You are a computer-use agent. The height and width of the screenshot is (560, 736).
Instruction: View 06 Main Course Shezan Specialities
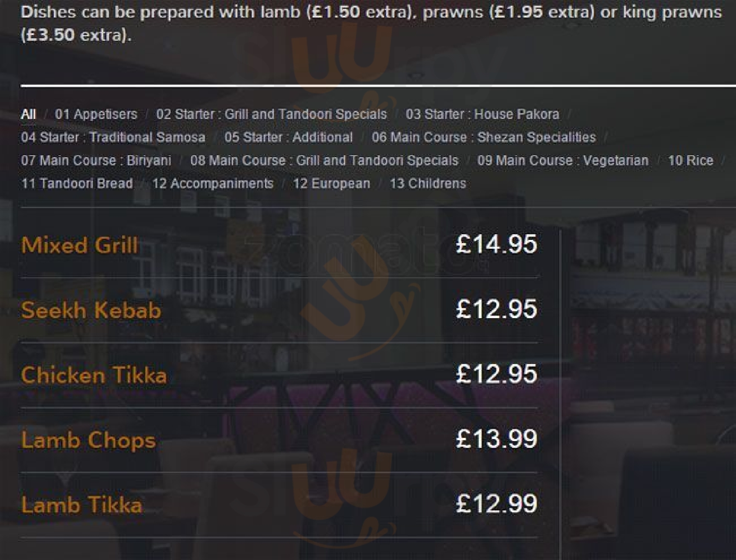[483, 137]
